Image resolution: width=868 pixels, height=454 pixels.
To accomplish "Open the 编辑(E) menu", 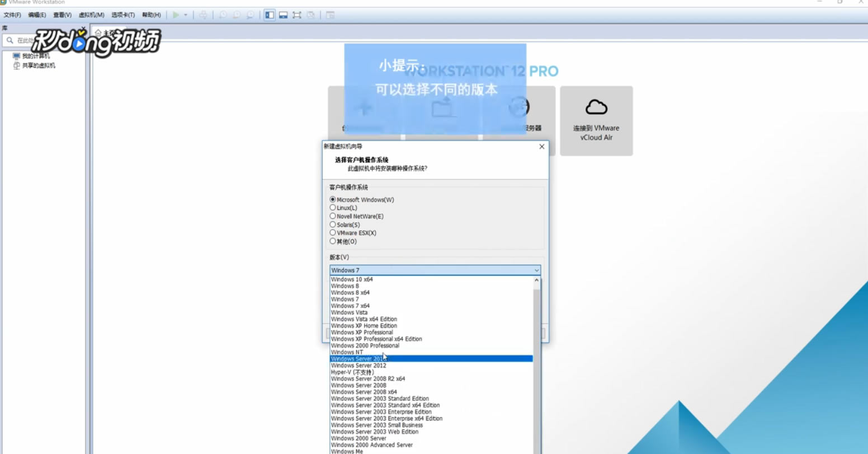I will coord(37,15).
